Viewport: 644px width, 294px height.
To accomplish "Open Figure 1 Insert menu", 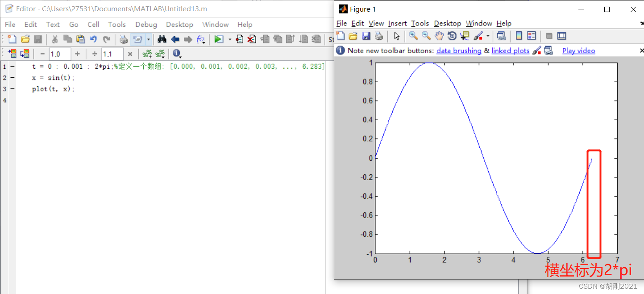I will point(397,23).
